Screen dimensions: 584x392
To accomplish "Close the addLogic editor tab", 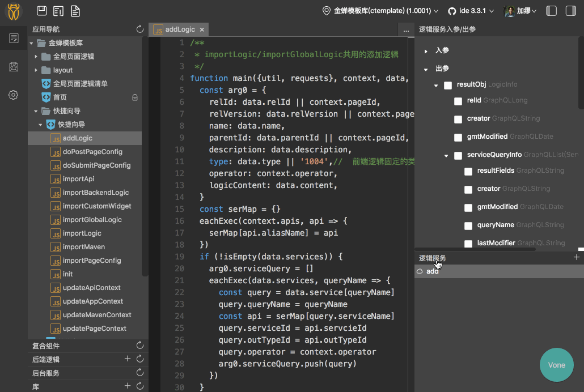I will click(202, 29).
